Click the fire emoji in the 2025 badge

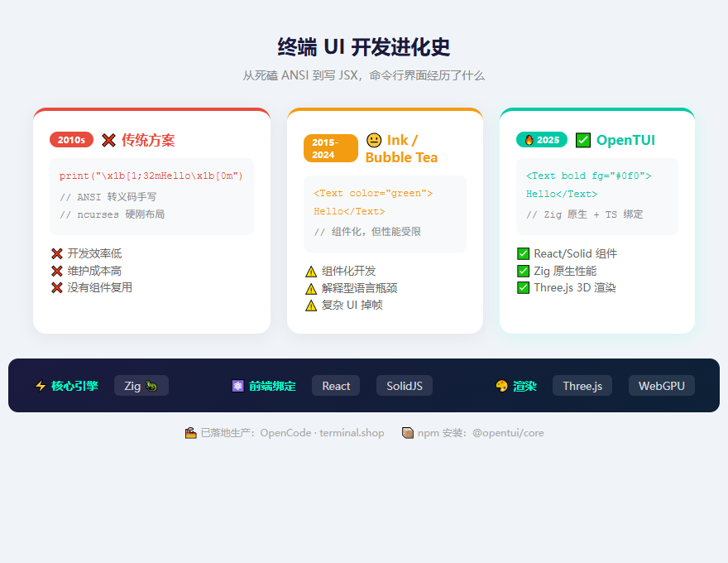529,140
